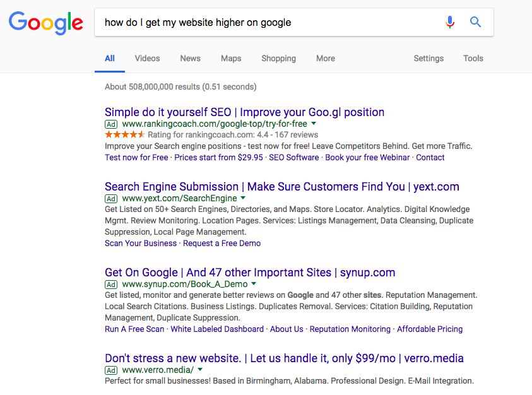Click 'Get listed, monitor and generate better reviews' description
Viewport: 532px width, 395px height.
[x=291, y=307]
